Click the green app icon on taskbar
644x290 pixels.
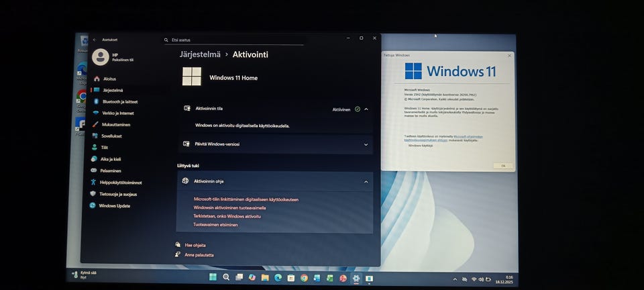330,278
